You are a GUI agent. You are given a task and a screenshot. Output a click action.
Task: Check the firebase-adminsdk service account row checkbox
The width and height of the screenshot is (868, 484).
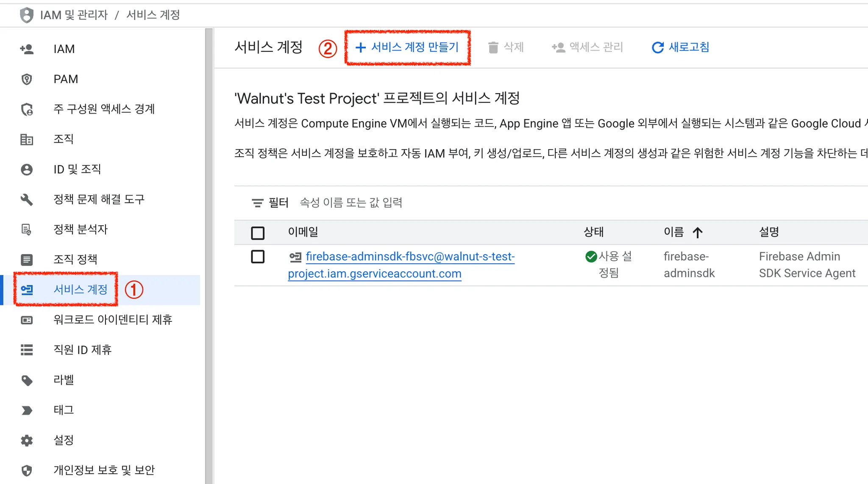click(258, 257)
